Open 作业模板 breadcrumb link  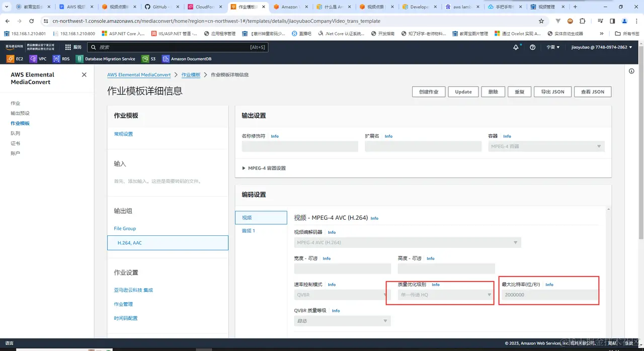[191, 75]
